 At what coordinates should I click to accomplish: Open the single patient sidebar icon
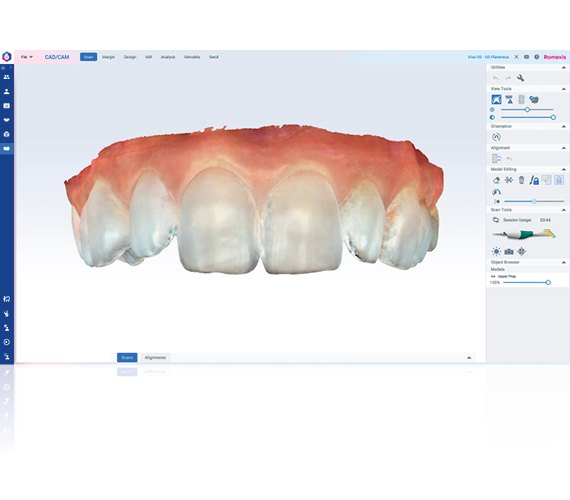pos(7,91)
